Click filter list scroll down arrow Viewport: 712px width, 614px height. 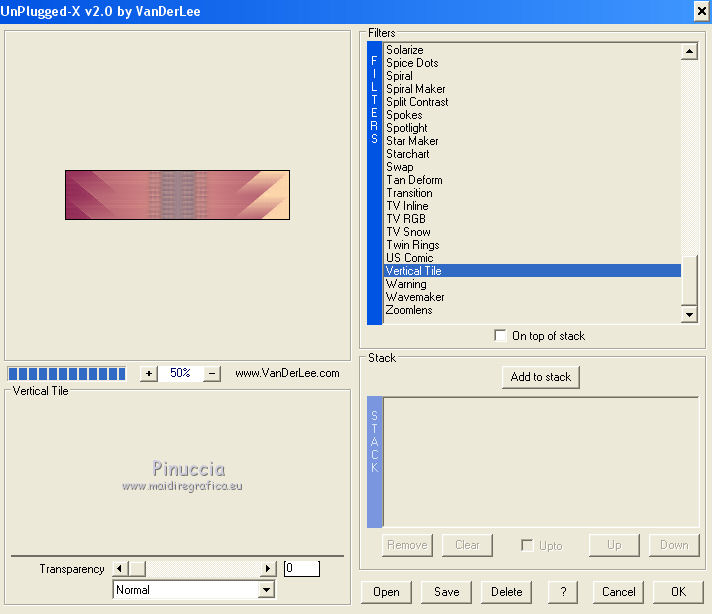click(x=689, y=314)
